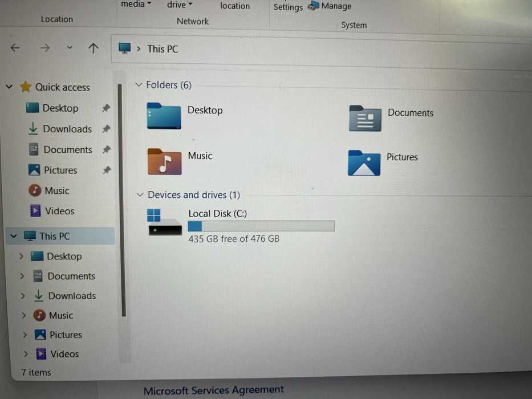The height and width of the screenshot is (399, 532).
Task: Expand Pictures under This PC tree
Action: click(25, 335)
